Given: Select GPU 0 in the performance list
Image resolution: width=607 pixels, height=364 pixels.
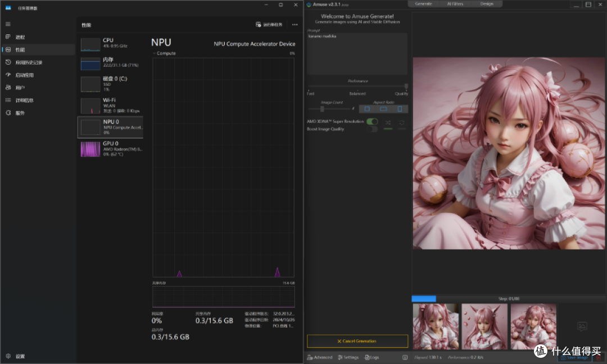Looking at the screenshot, I should (111, 149).
